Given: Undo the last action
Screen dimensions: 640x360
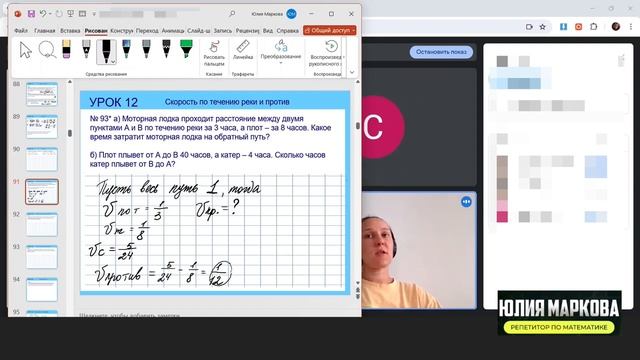Looking at the screenshot, I should [43, 14].
